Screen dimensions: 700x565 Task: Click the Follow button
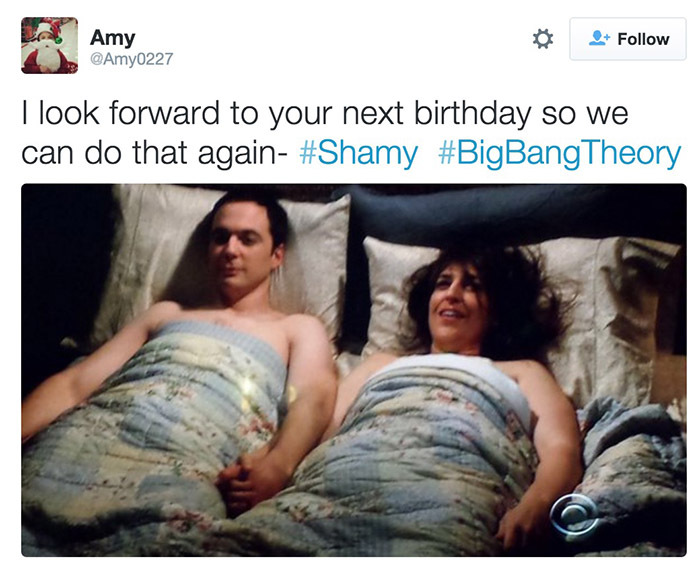(x=628, y=39)
